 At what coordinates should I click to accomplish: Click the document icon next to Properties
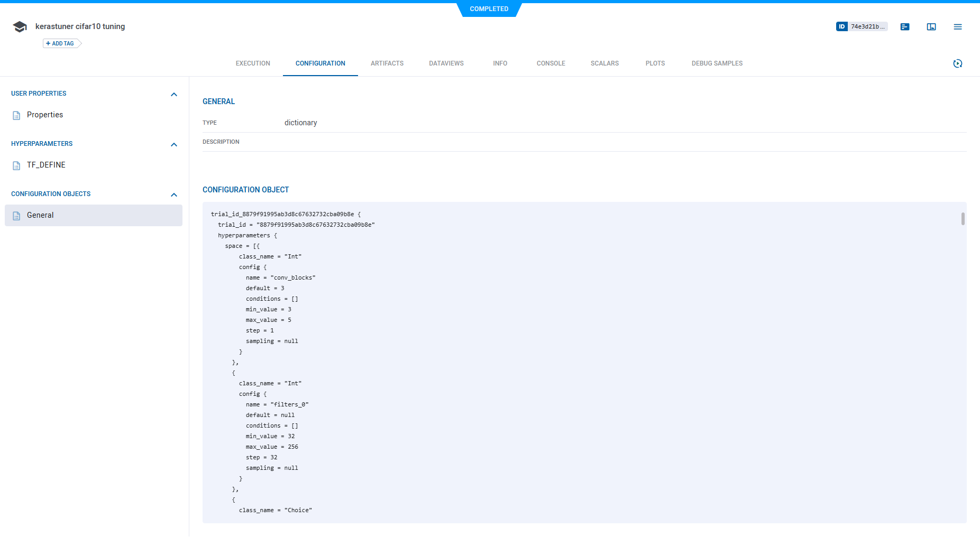pyautogui.click(x=16, y=115)
